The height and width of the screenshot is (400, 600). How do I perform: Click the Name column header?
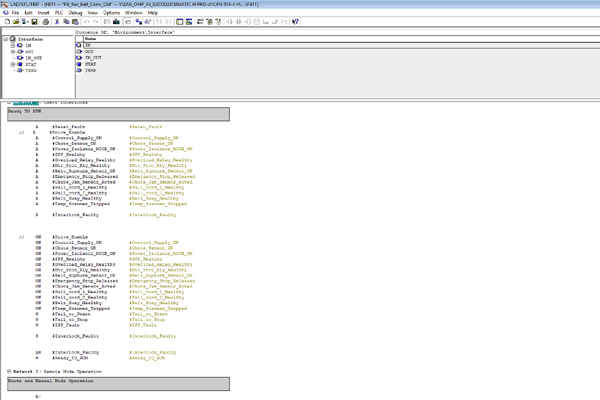pos(341,39)
